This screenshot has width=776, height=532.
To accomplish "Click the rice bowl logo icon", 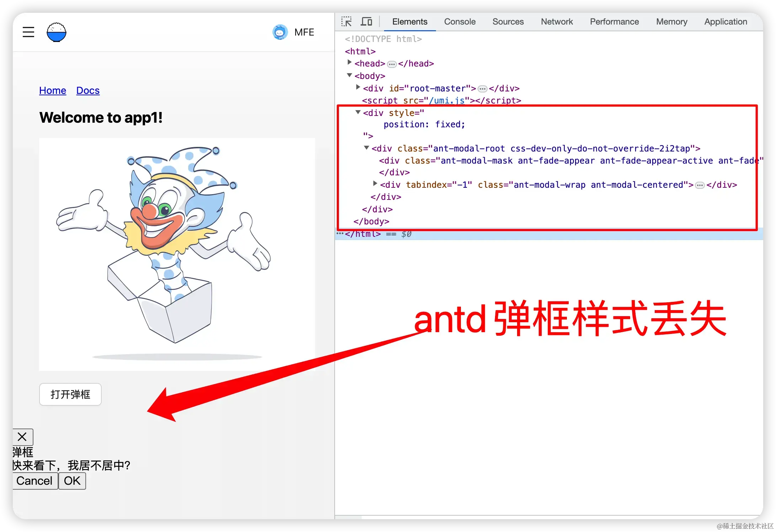I will pyautogui.click(x=57, y=32).
